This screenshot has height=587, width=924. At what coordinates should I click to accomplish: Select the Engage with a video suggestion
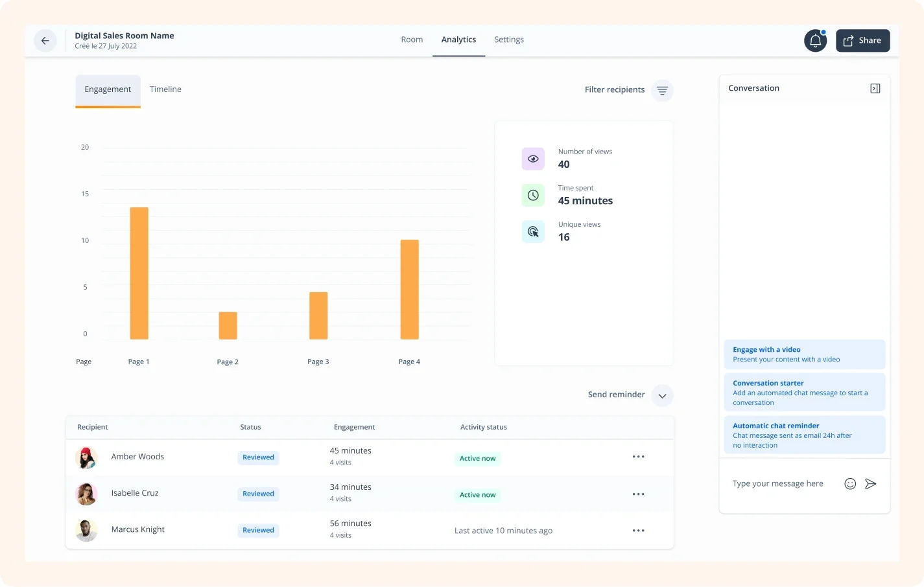(x=804, y=354)
